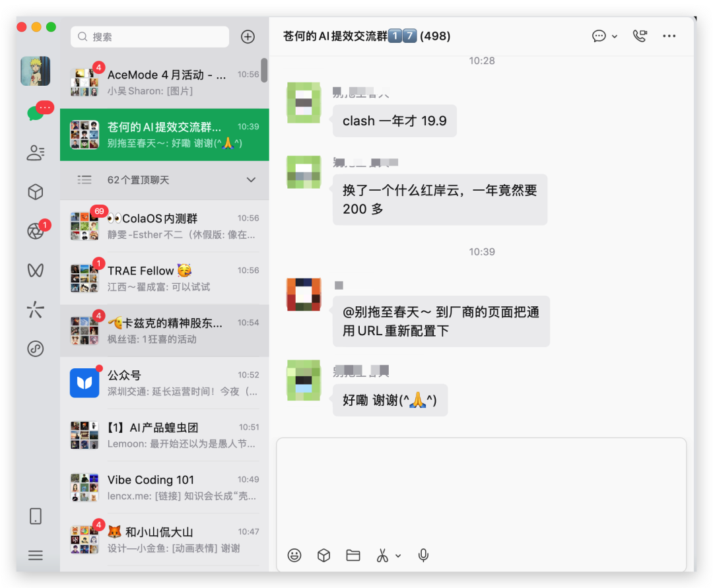The image size is (713, 588).
Task: Toggle the mobile phone icon in sidebar
Action: pyautogui.click(x=36, y=515)
